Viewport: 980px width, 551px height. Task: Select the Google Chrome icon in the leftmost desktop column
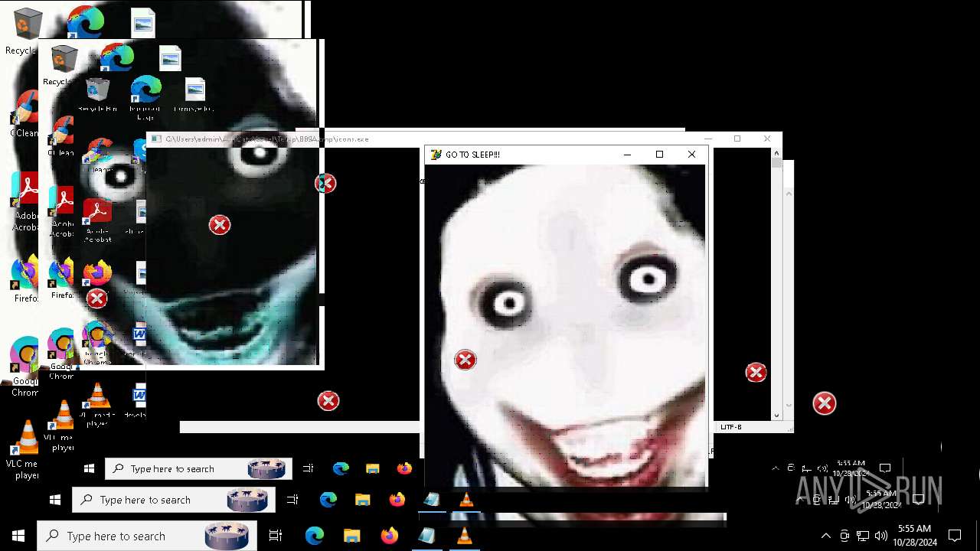tap(24, 367)
